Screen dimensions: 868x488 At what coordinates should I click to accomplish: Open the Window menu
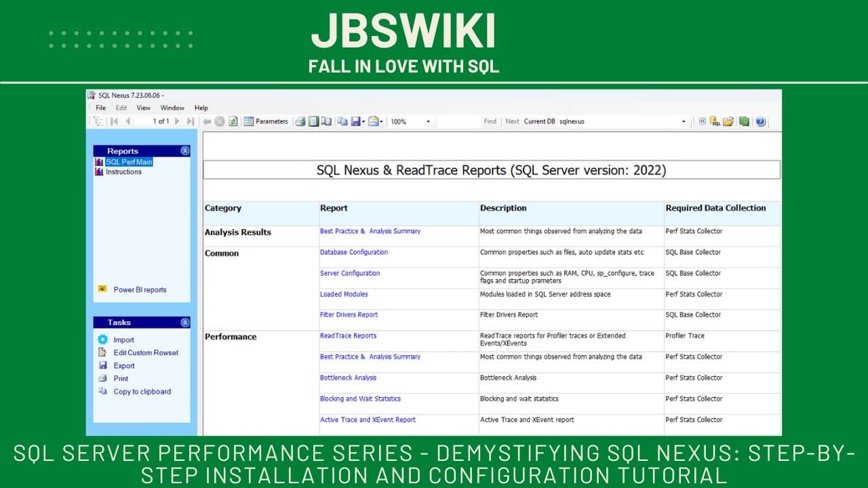pyautogui.click(x=172, y=108)
